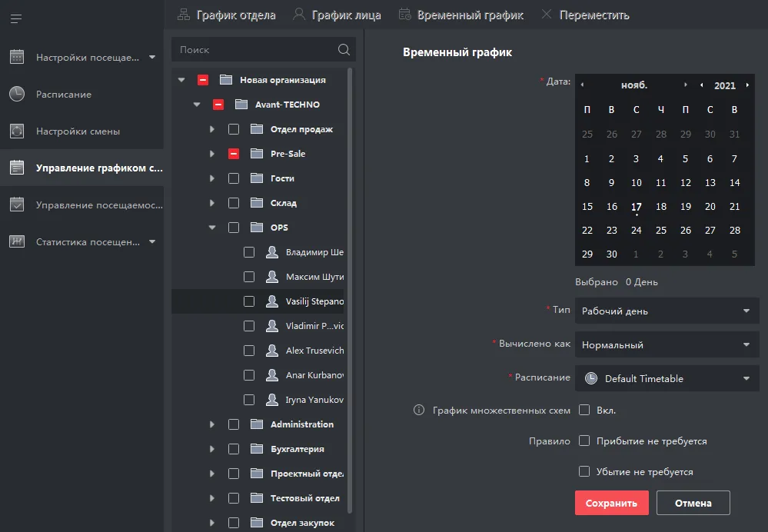Click the hamburger menu icon in sidebar
This screenshot has width=768, height=532.
[x=16, y=18]
